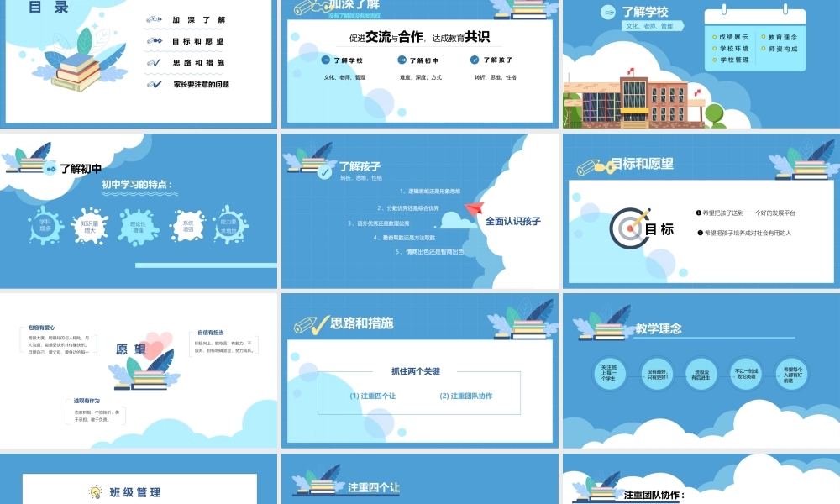The width and height of the screenshot is (840, 504).
Task: Click the 学科增多 splat shape
Action: tap(45, 225)
